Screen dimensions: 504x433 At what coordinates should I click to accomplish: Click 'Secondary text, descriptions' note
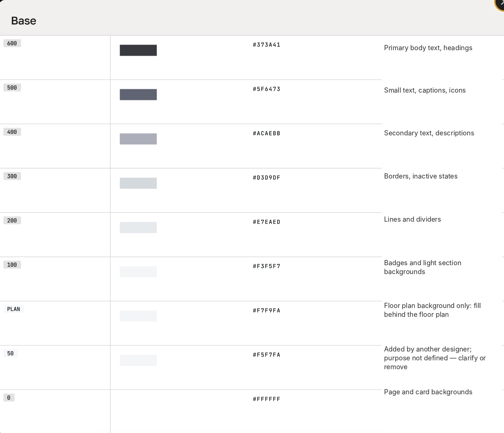[429, 133]
